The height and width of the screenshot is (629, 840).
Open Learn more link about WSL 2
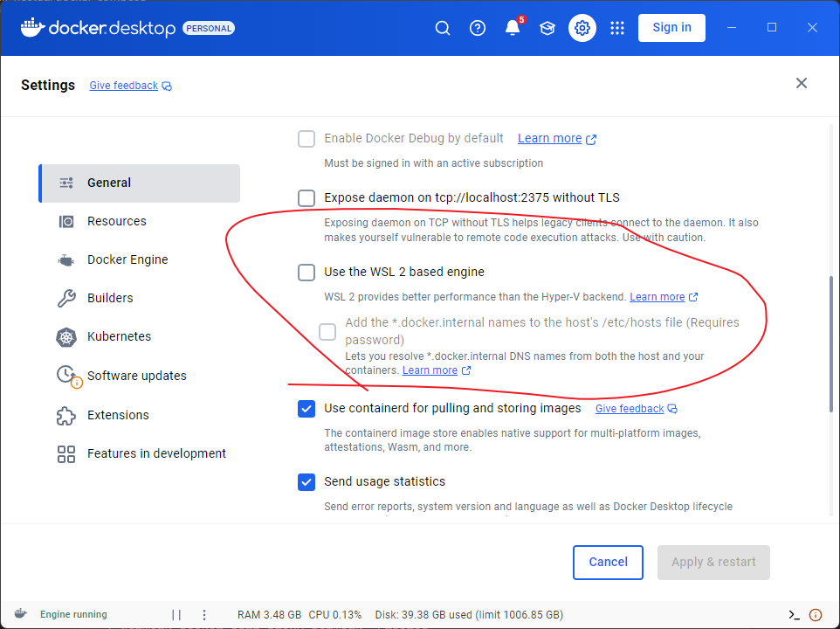[658, 297]
